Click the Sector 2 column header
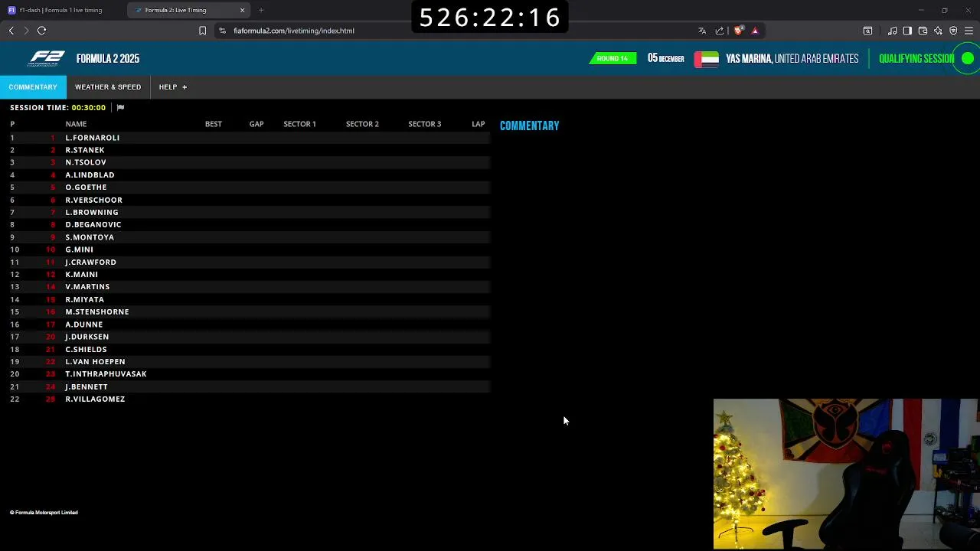 coord(362,124)
